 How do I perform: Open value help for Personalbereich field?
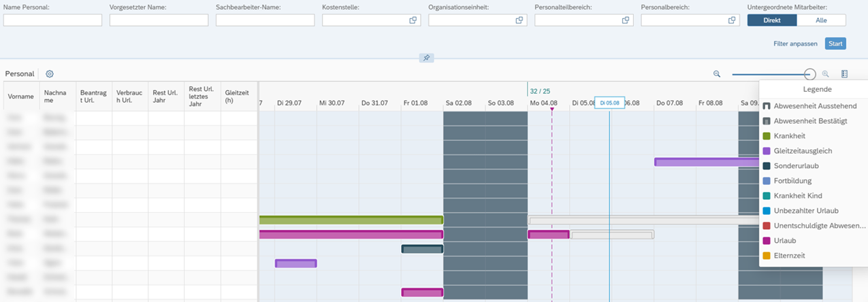(x=732, y=20)
